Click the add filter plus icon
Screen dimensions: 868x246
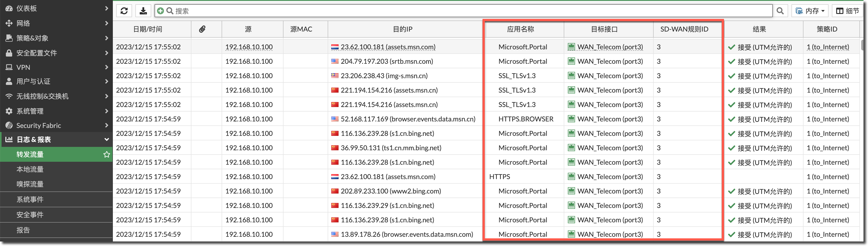coord(161,11)
